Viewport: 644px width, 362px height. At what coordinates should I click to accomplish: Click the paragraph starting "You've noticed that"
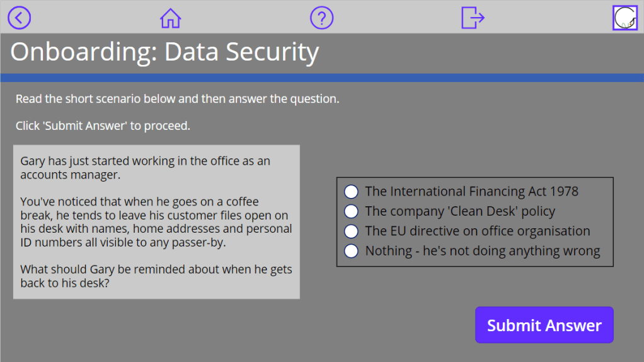click(156, 222)
